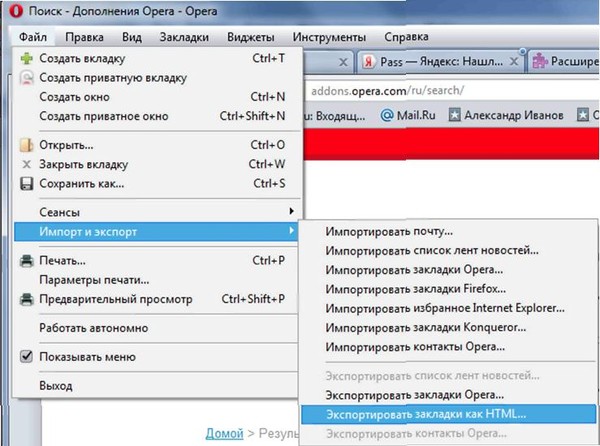
Task: Expand the Сеансы submenu arrow
Action: [x=292, y=211]
